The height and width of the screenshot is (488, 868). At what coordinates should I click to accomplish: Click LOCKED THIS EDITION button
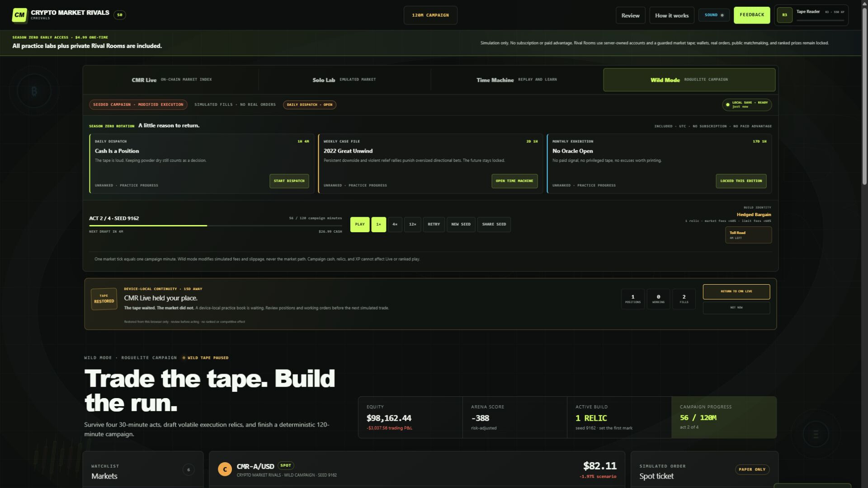click(741, 181)
